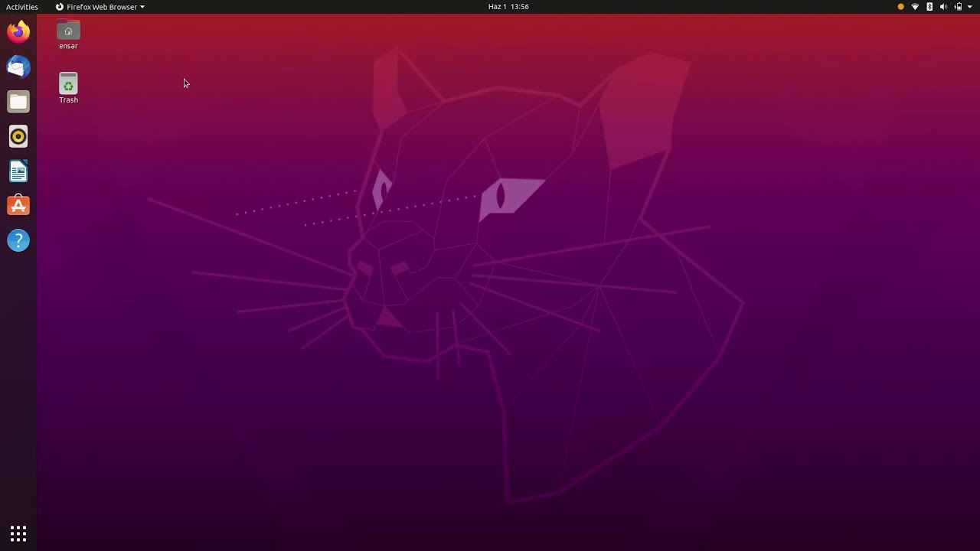Open Ubuntu Software store

click(x=18, y=206)
